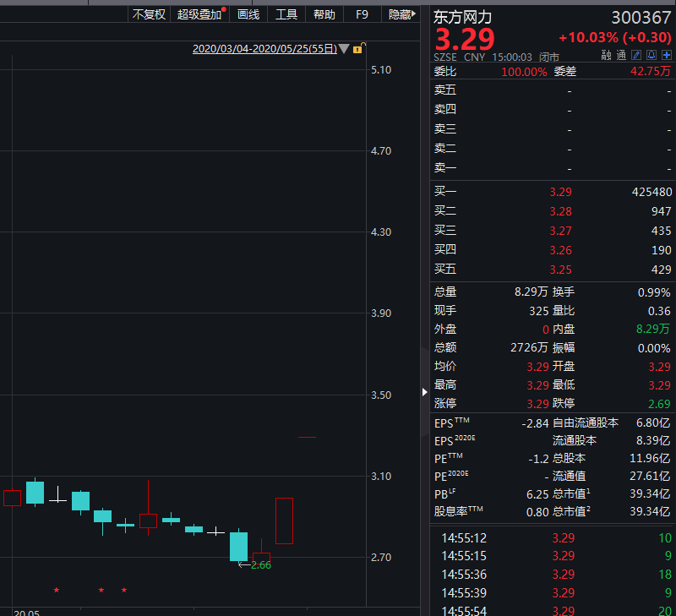The height and width of the screenshot is (616, 676).
Task: Open the 工具 tools menu
Action: click(286, 14)
